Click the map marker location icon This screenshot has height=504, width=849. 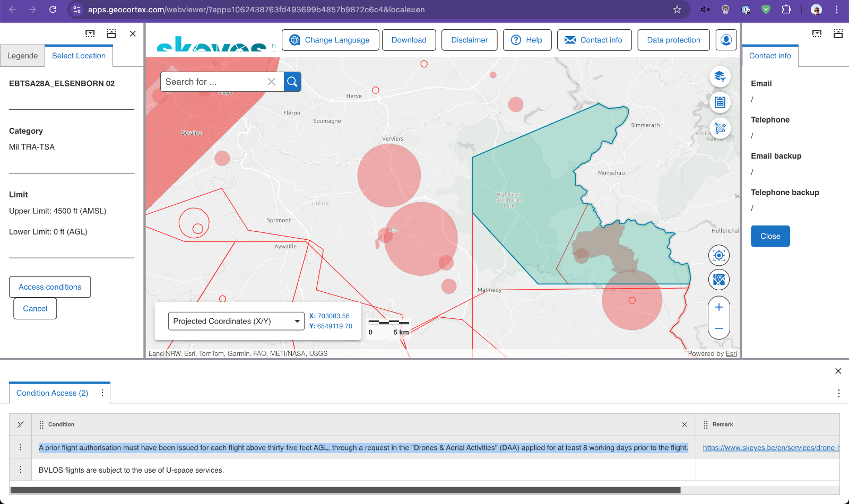718,280
